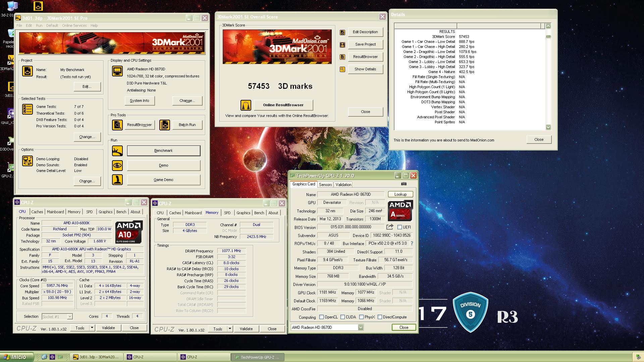Click Internet Explorer quick launch icon
This screenshot has height=362, width=644.
coord(44,357)
